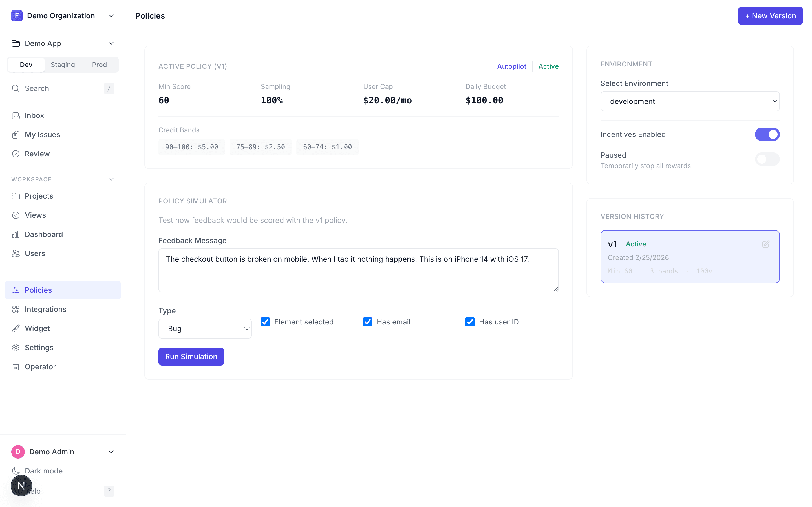The height and width of the screenshot is (507, 812).
Task: Select the Users icon in the sidebar
Action: click(x=16, y=253)
